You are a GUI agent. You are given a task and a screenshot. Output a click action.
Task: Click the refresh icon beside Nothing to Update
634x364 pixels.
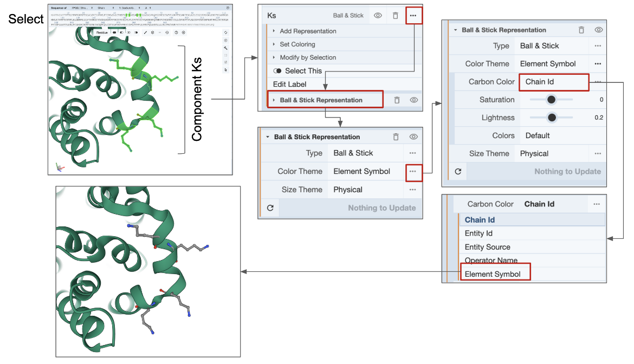point(270,208)
